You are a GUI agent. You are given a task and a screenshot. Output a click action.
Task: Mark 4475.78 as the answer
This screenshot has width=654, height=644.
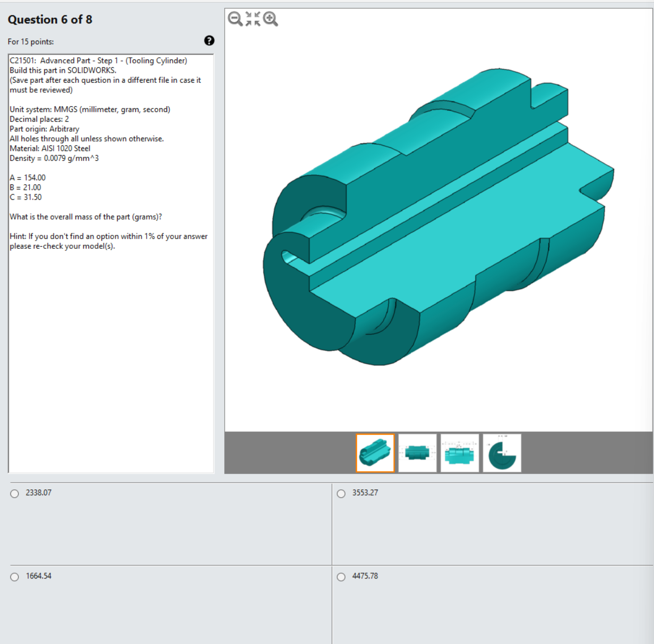click(341, 577)
